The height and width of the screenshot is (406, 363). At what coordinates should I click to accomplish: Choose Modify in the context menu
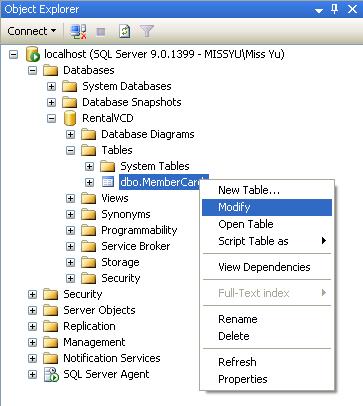267,207
